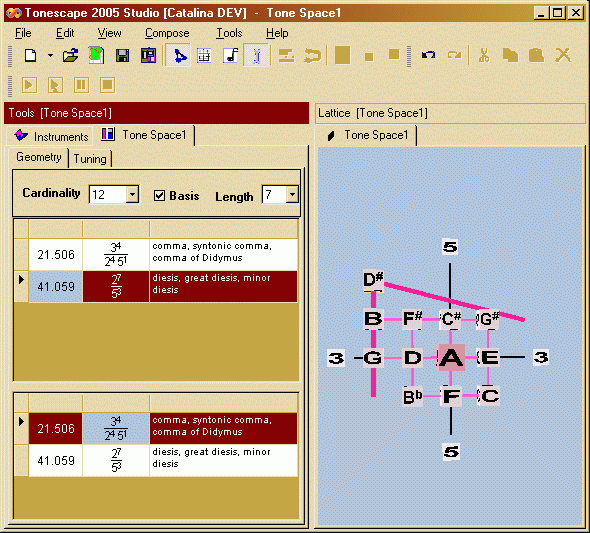Toggle the blue lattice pointer tool
590x533 pixels.
pos(179,56)
